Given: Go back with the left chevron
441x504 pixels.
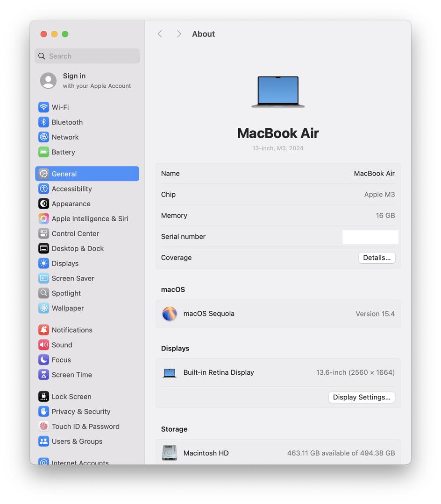Looking at the screenshot, I should pos(160,34).
